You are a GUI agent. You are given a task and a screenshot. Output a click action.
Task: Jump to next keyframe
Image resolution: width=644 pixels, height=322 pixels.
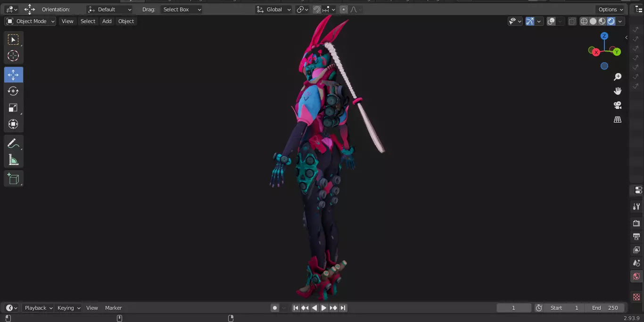click(x=333, y=308)
